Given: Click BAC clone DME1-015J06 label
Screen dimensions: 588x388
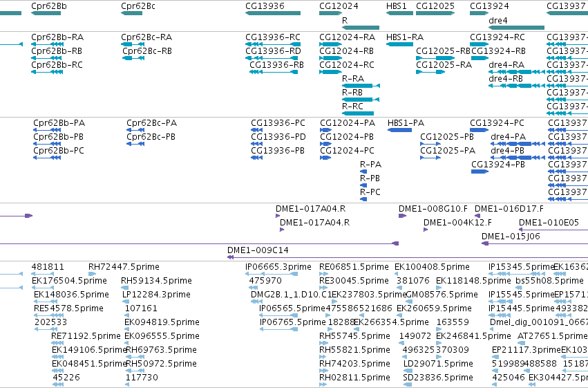Looking at the screenshot, I should (x=511, y=237).
